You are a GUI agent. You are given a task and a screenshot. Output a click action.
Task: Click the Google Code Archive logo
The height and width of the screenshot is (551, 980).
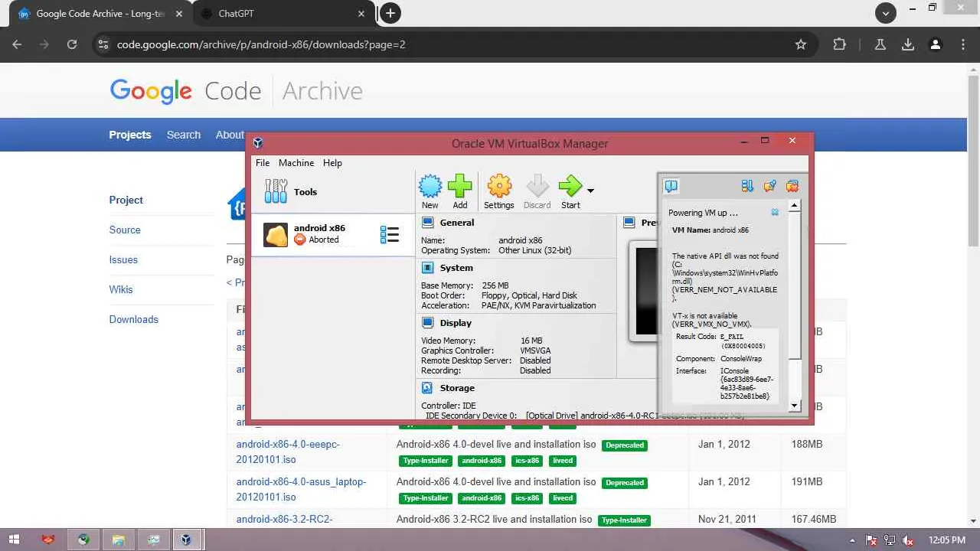tap(237, 91)
